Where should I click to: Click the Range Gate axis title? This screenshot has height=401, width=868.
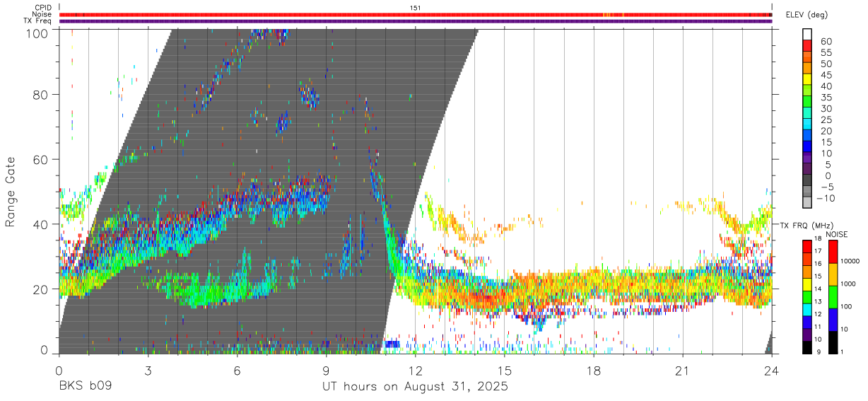click(11, 191)
